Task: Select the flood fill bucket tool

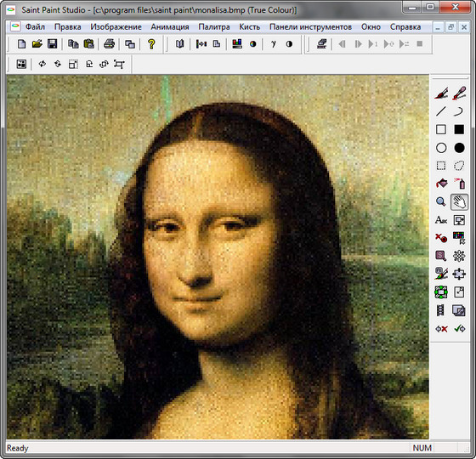Action: (441, 184)
